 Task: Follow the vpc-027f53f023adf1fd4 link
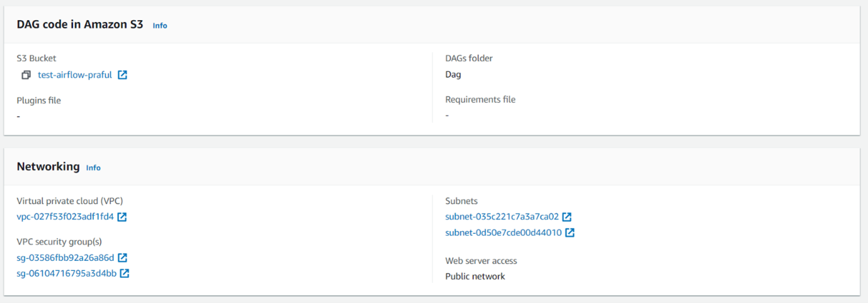pos(65,217)
